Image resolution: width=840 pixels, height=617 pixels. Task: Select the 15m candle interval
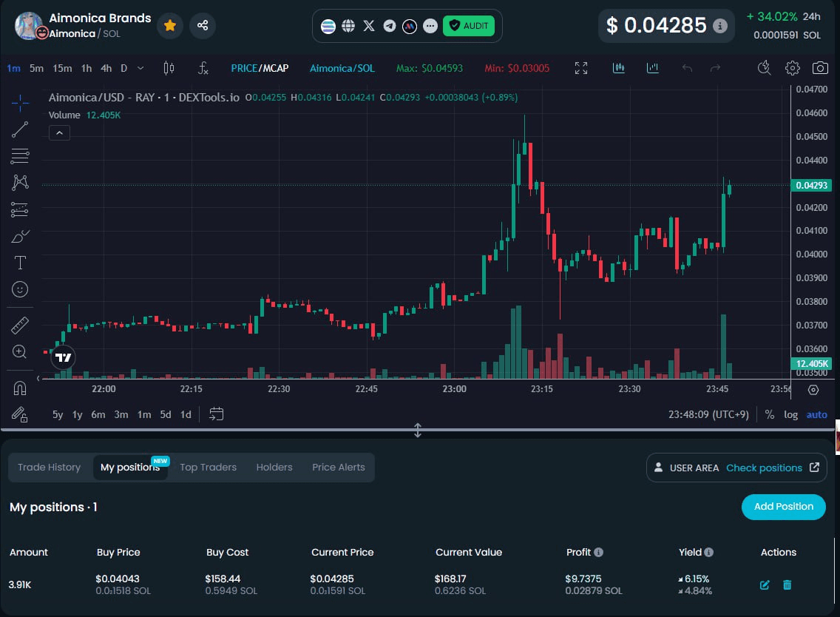[62, 68]
